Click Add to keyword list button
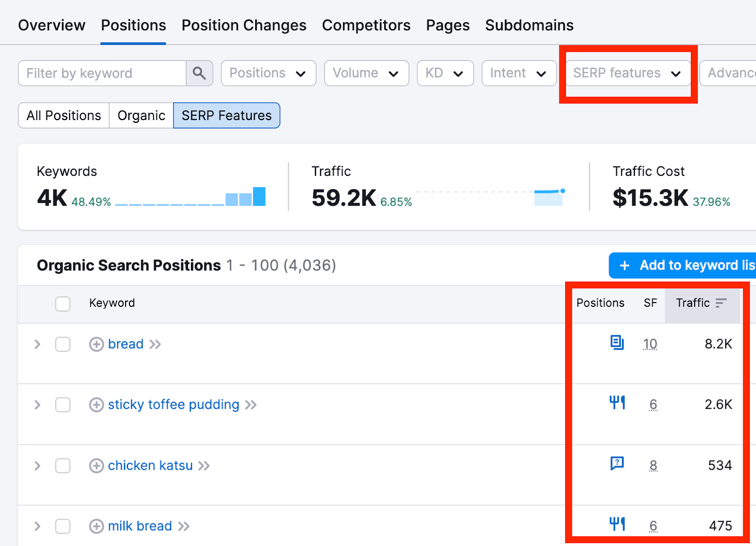 tap(682, 265)
